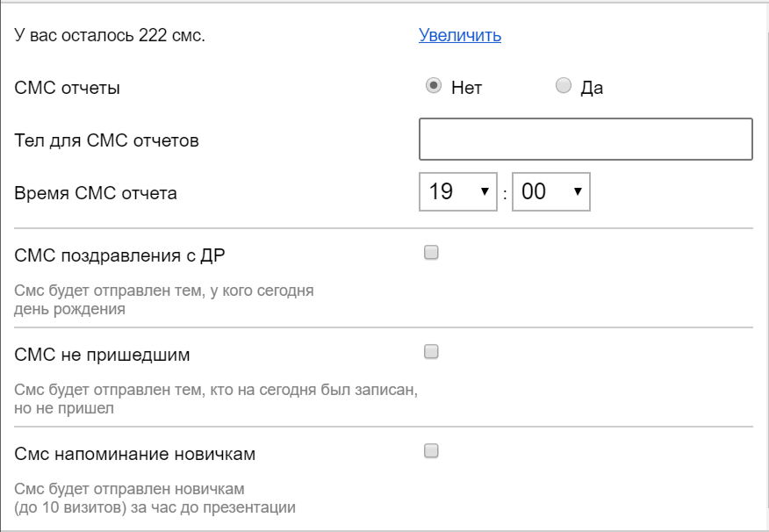Click the Нет option label text
This screenshot has height=532, width=769.
(x=466, y=88)
